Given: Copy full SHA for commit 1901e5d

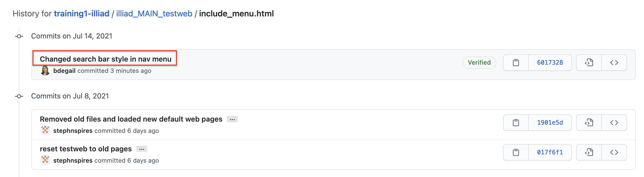Looking at the screenshot, I should click(516, 123).
